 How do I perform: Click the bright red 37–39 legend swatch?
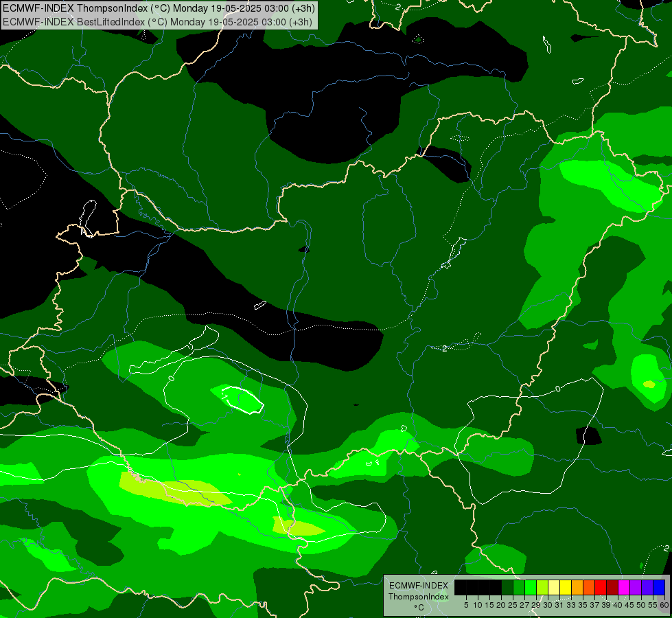tap(601, 587)
